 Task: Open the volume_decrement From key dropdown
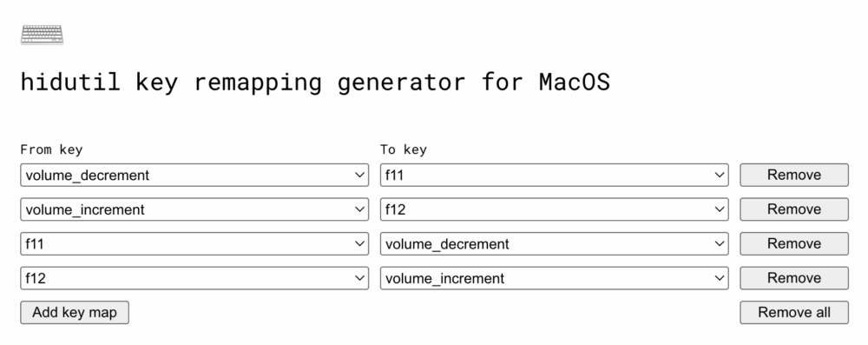pos(194,176)
